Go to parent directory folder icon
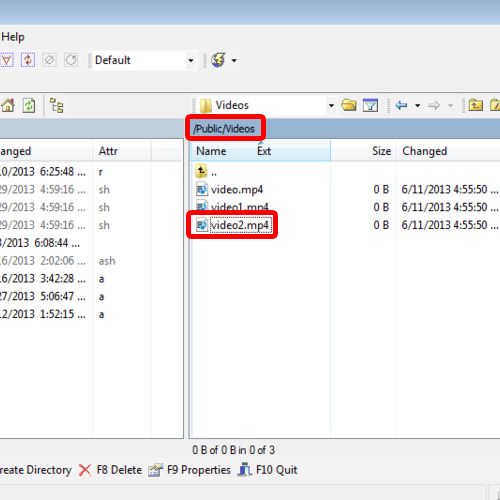 pos(476,106)
